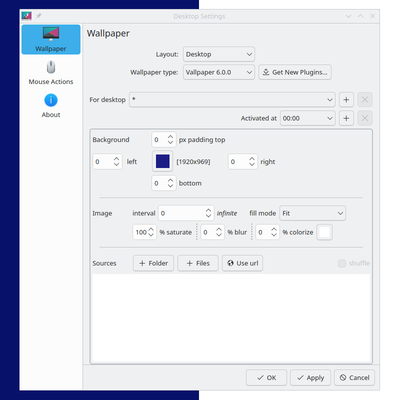Enable the shuffle checkbox

point(342,263)
